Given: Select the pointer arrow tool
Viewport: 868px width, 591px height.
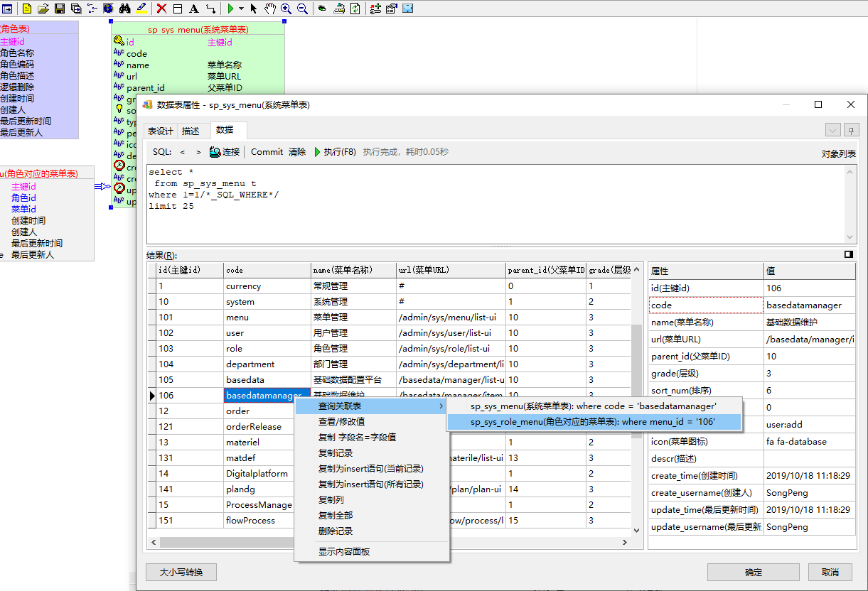Looking at the screenshot, I should click(254, 9).
